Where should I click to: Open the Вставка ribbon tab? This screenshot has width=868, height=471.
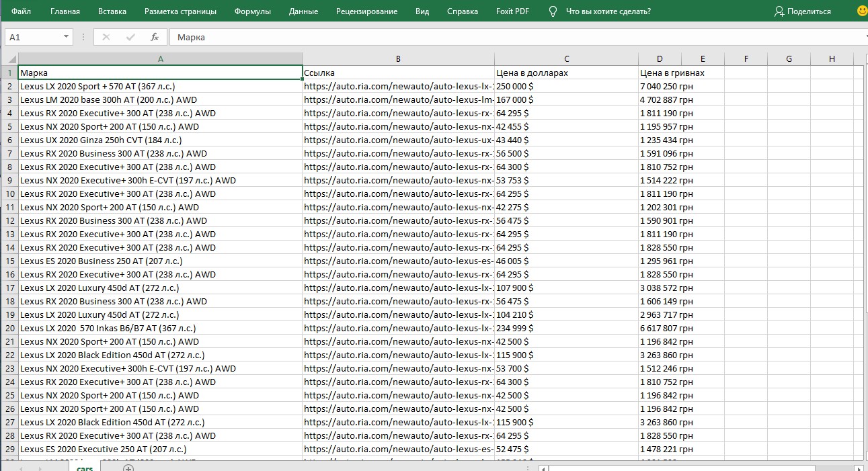(x=112, y=11)
